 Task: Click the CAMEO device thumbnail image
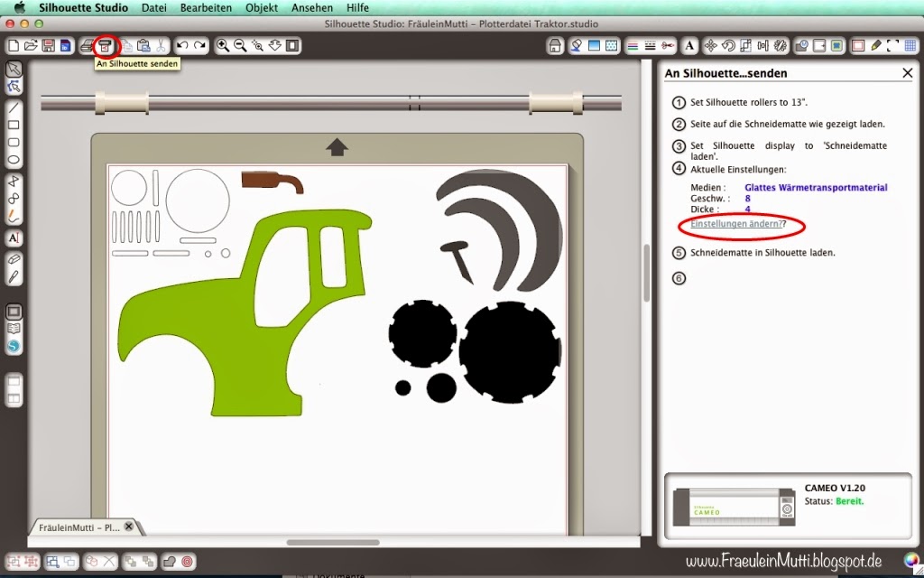tap(734, 507)
